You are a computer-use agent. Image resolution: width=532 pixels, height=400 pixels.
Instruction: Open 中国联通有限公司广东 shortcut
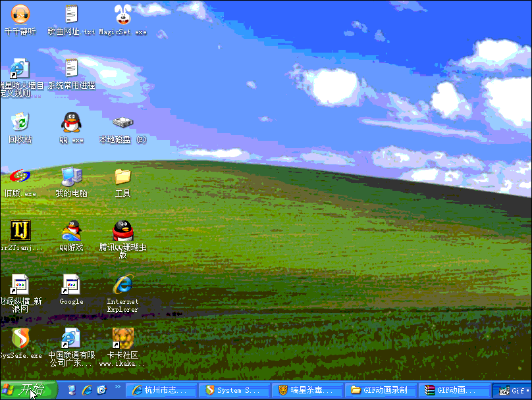coord(71,338)
